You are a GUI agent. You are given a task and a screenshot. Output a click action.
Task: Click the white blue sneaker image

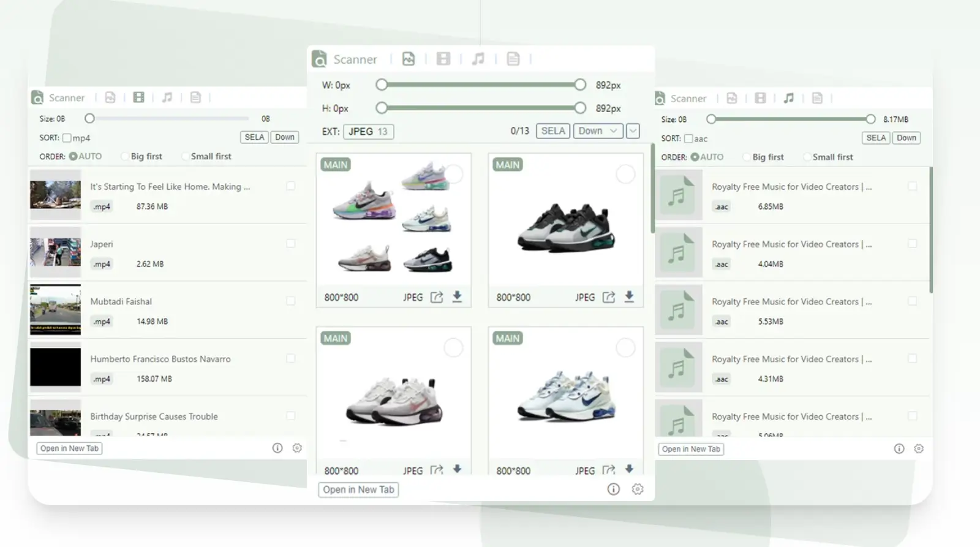click(566, 396)
